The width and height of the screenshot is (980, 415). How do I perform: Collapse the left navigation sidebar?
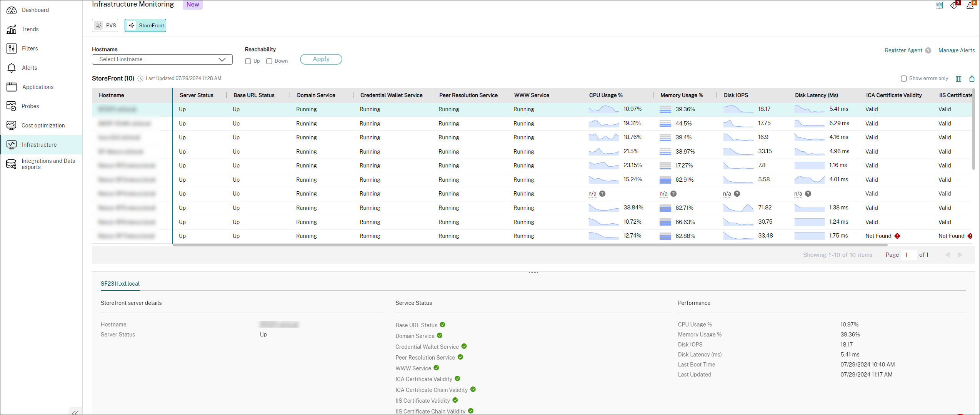(x=75, y=412)
